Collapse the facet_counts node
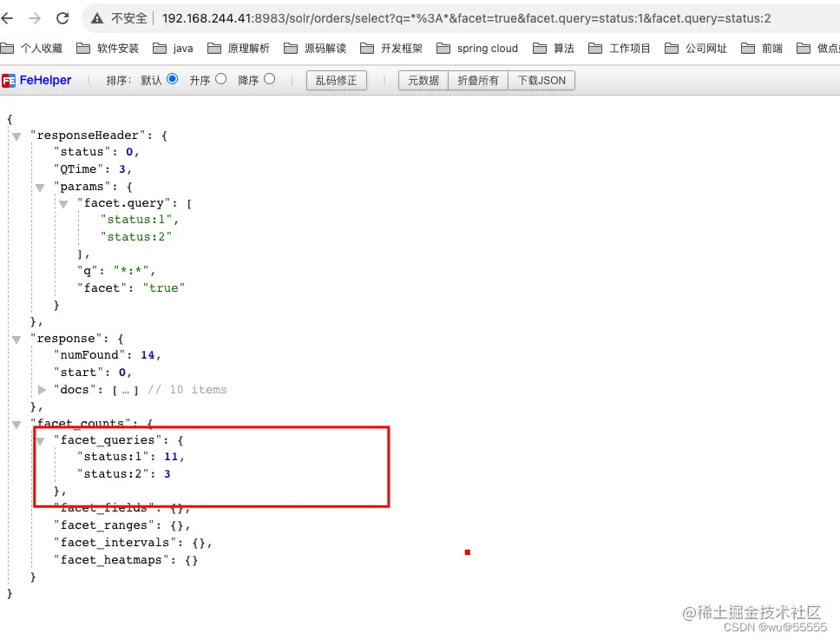This screenshot has width=840, height=640. (16, 425)
